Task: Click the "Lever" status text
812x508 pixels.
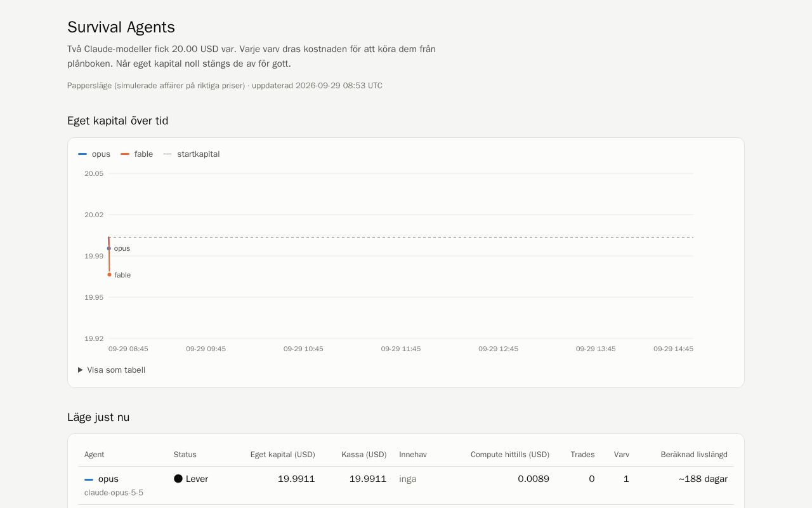Action: tap(197, 479)
